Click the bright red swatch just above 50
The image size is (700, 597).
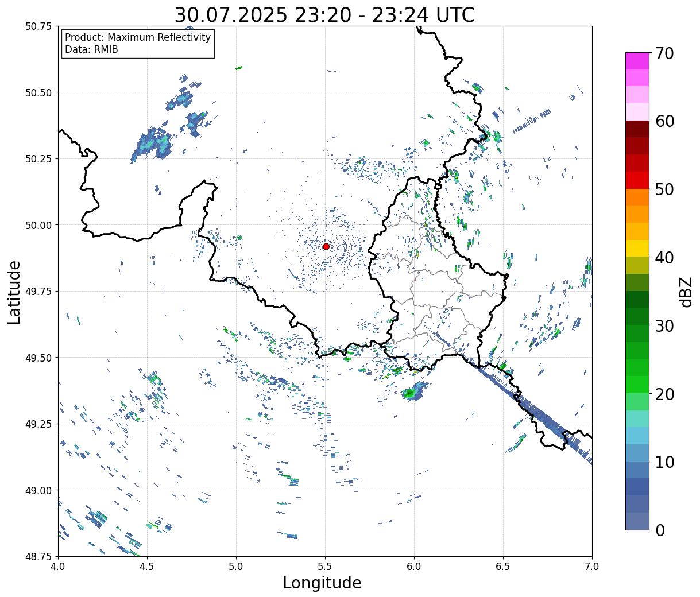pyautogui.click(x=637, y=180)
